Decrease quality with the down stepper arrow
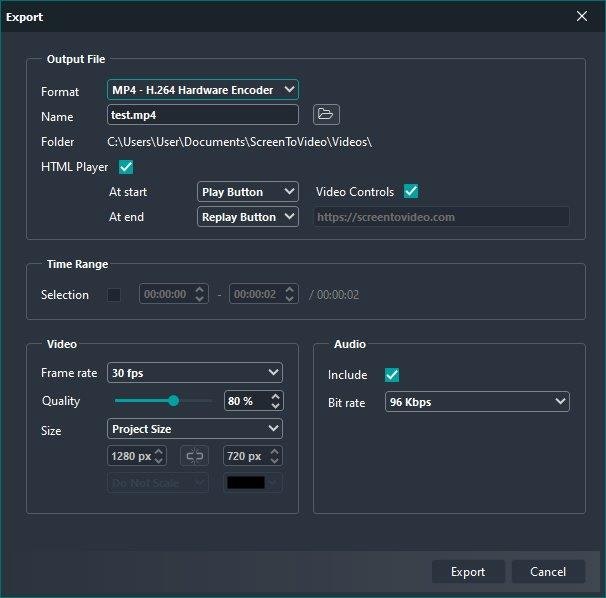 (x=275, y=405)
